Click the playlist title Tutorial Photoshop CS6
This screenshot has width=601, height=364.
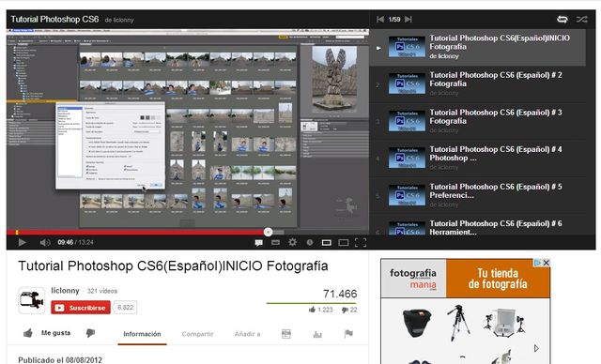pos(54,19)
